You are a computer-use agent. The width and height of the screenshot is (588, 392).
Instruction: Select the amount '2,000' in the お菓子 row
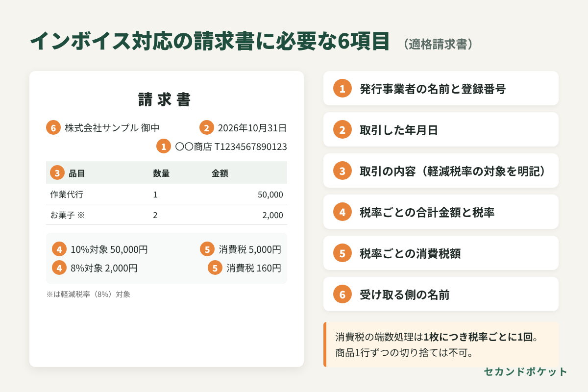[x=272, y=215]
